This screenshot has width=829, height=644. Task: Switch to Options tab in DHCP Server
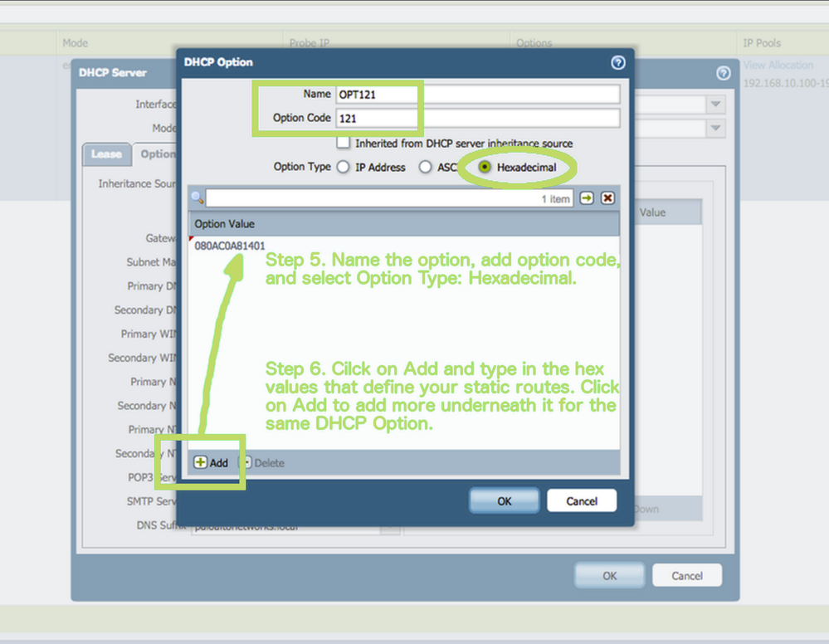156,154
